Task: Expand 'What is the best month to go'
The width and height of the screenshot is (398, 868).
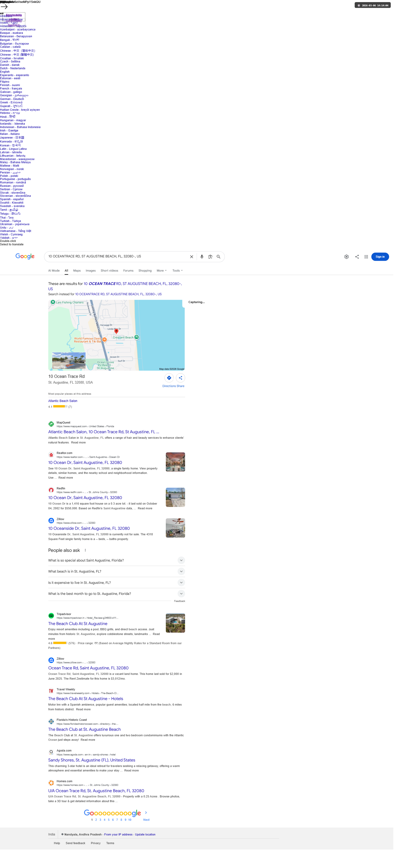Action: pyautogui.click(x=116, y=594)
